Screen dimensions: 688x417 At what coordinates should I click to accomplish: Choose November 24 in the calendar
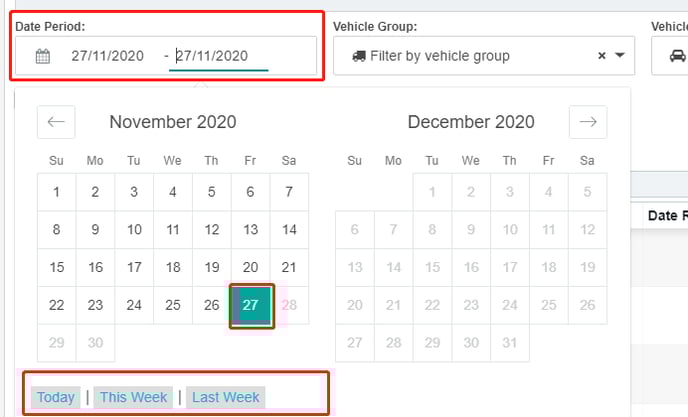click(134, 306)
